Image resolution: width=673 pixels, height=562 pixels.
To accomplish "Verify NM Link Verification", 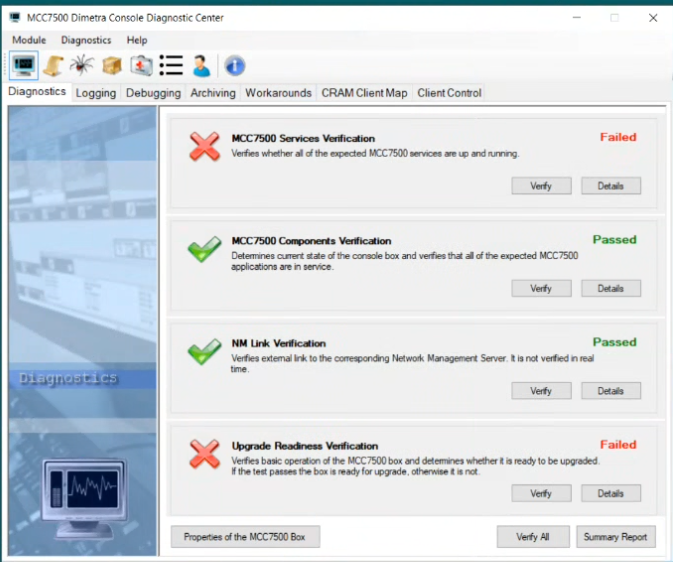I will click(541, 391).
